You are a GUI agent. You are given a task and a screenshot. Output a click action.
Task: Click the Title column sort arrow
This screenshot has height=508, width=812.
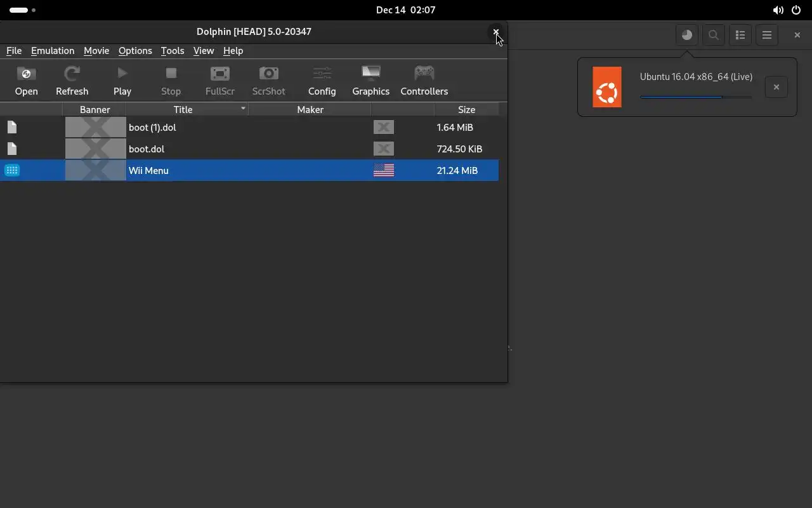pos(243,109)
